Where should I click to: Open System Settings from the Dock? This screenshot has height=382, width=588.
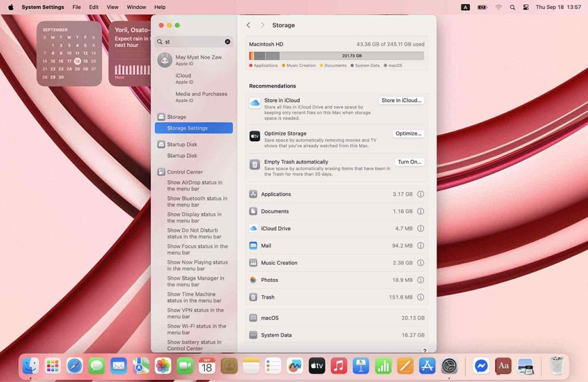[x=450, y=366]
